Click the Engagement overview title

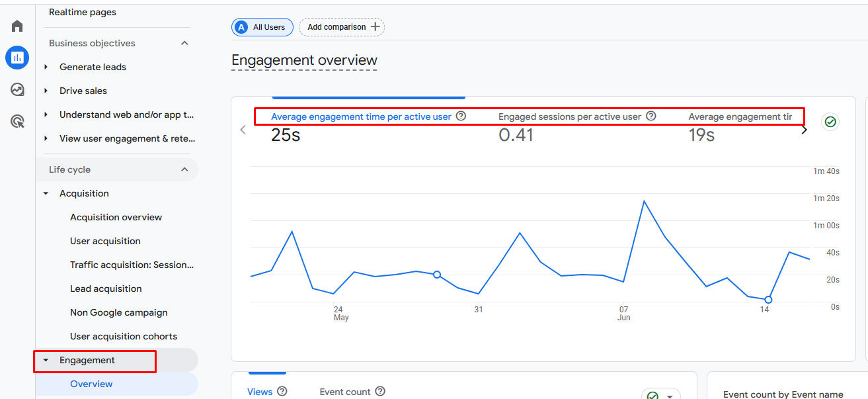coord(304,60)
